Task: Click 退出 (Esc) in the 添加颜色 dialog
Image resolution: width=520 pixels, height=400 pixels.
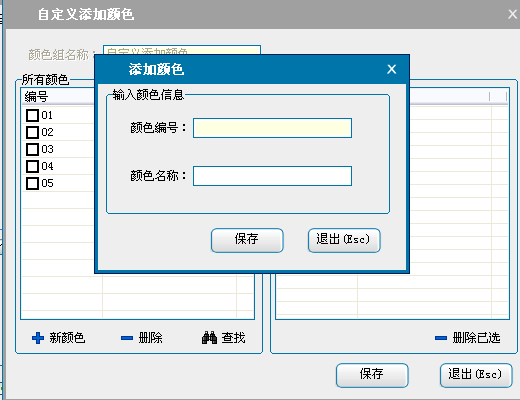Action: [344, 240]
